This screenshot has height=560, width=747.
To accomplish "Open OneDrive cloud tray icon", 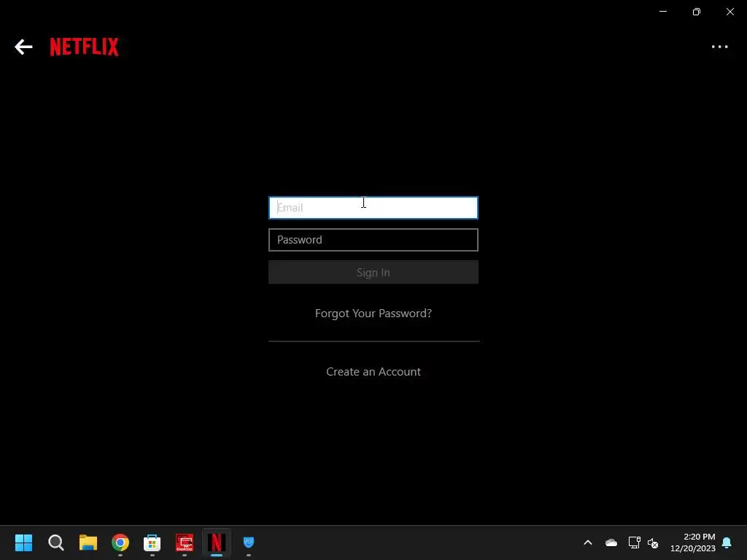I will (x=611, y=542).
